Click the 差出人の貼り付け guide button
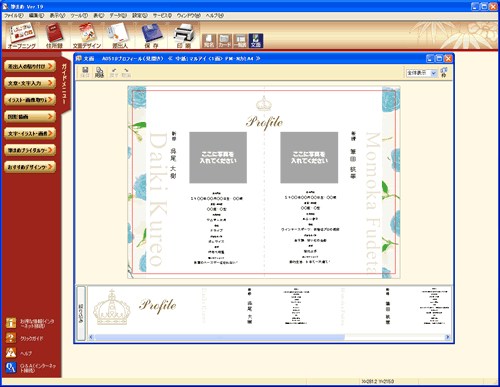 tap(30, 66)
